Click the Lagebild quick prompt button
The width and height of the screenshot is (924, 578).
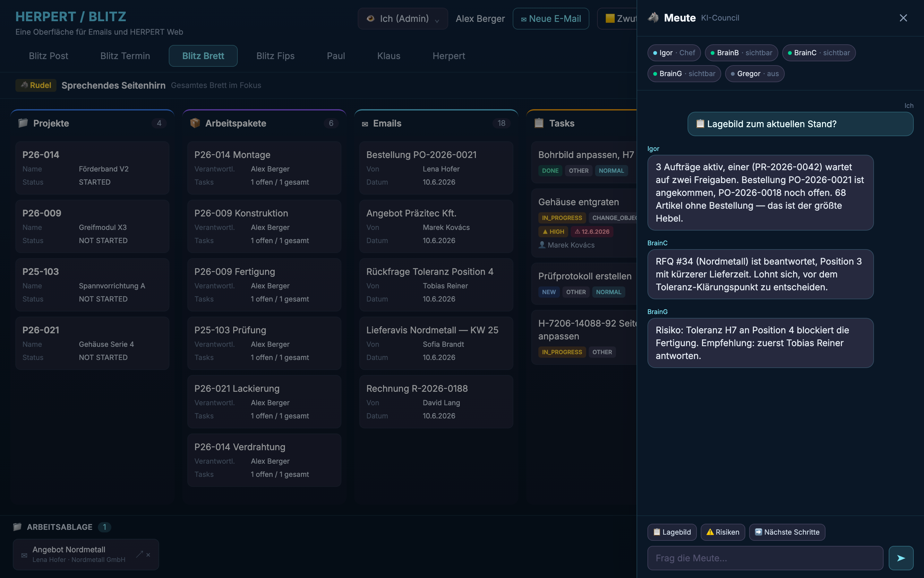672,532
